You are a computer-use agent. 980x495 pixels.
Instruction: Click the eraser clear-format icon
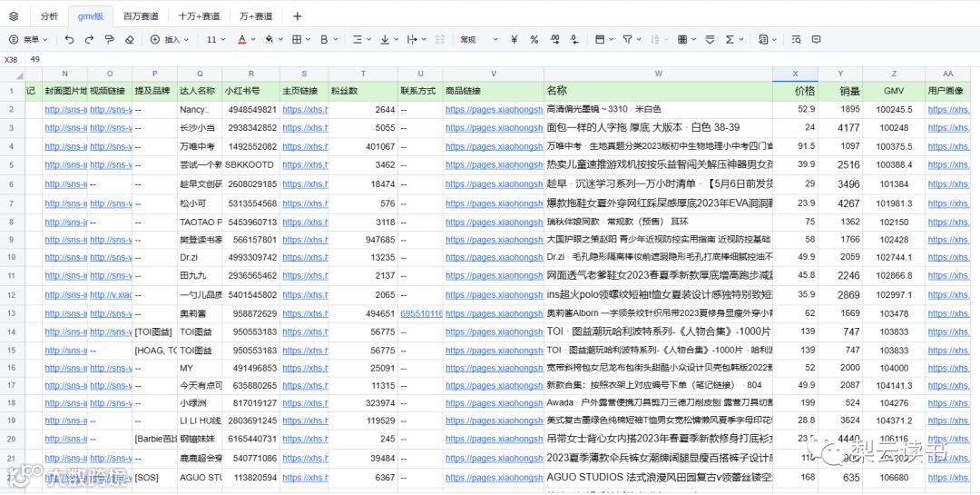click(x=130, y=39)
